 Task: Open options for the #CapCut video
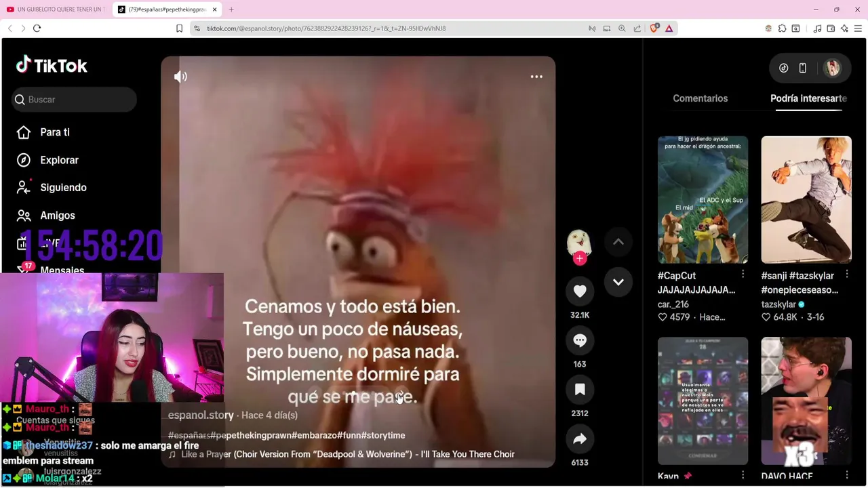click(x=743, y=274)
